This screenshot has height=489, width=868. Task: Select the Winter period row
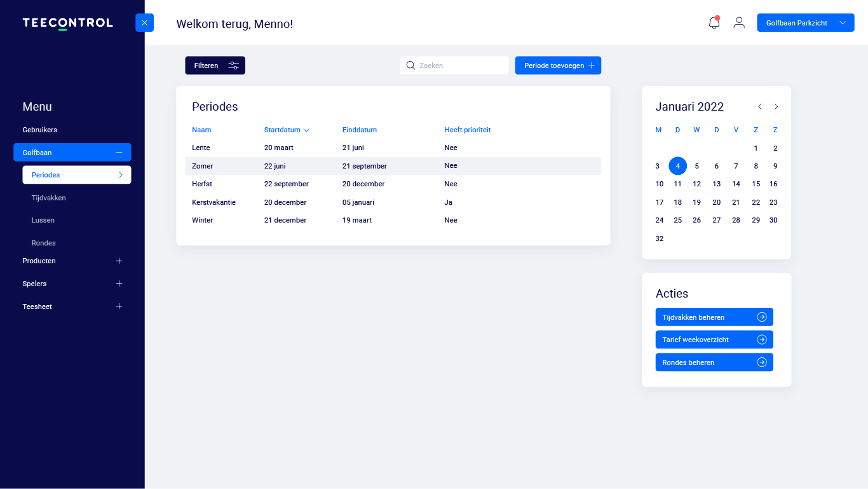click(393, 220)
